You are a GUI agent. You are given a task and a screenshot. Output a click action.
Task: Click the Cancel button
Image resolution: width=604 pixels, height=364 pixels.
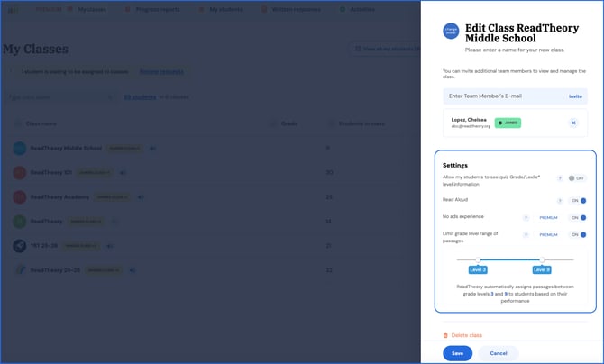pyautogui.click(x=499, y=353)
